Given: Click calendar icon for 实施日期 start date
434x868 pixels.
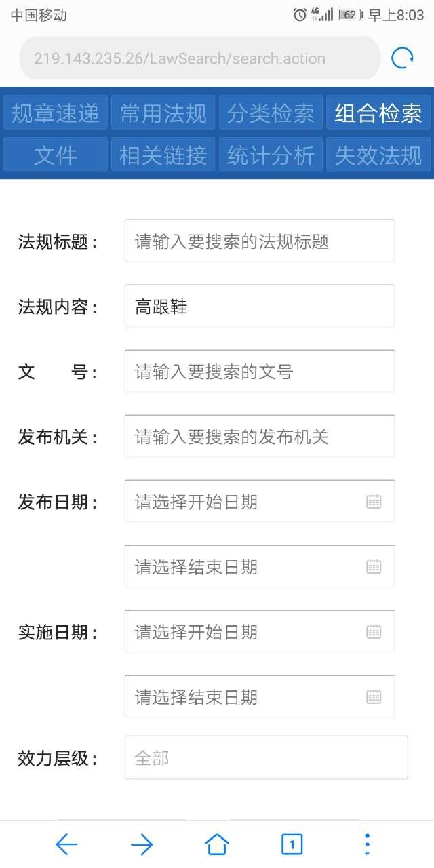Looking at the screenshot, I should 374,632.
